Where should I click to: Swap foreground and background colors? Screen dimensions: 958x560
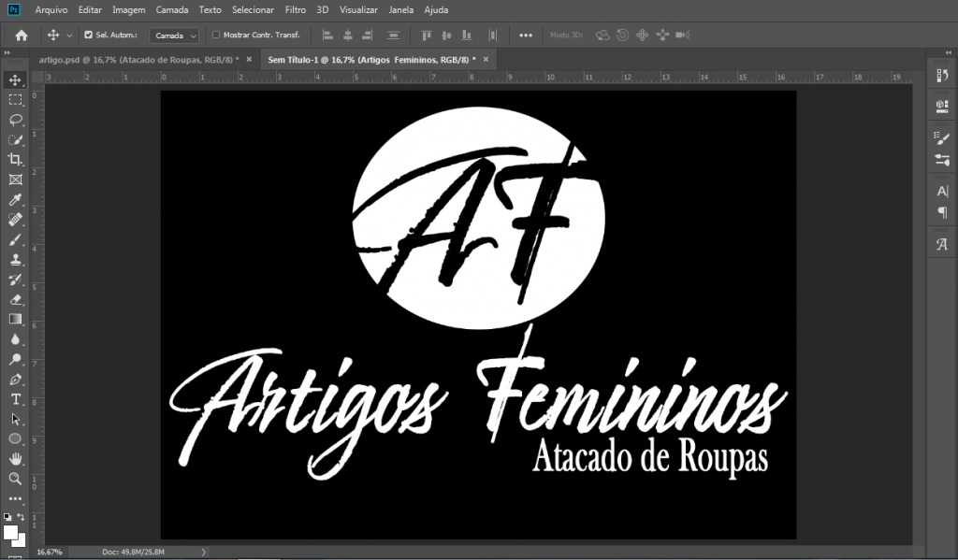point(22,517)
